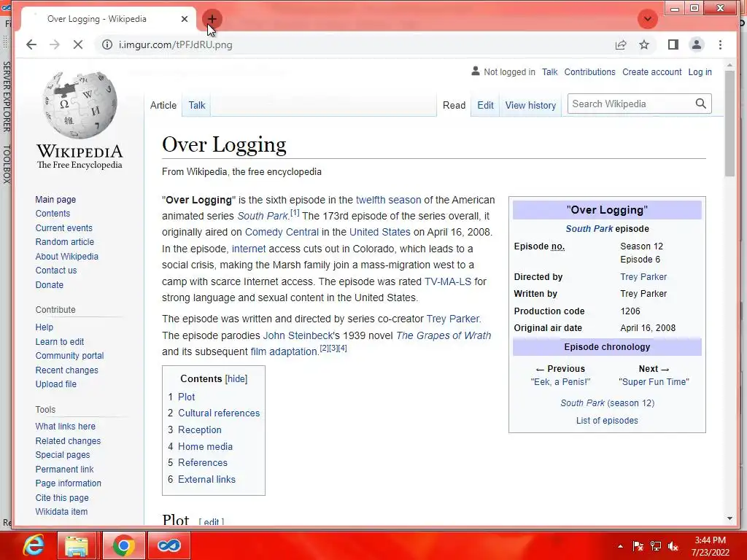Open the Contributions link
Viewport: 747px width, 560px height.
589,72
